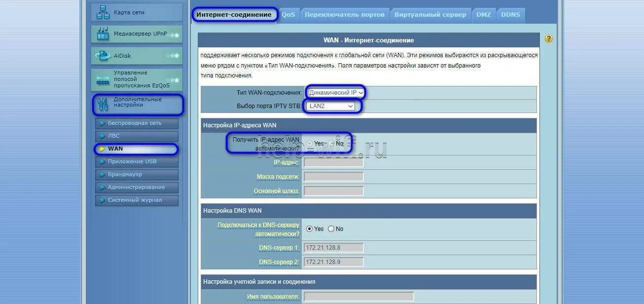644x304 pixels.
Task: Switch to the DDNS tab
Action: point(510,14)
